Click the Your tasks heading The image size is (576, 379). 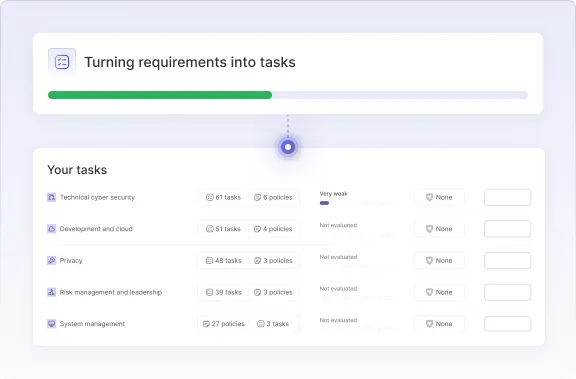coord(77,170)
